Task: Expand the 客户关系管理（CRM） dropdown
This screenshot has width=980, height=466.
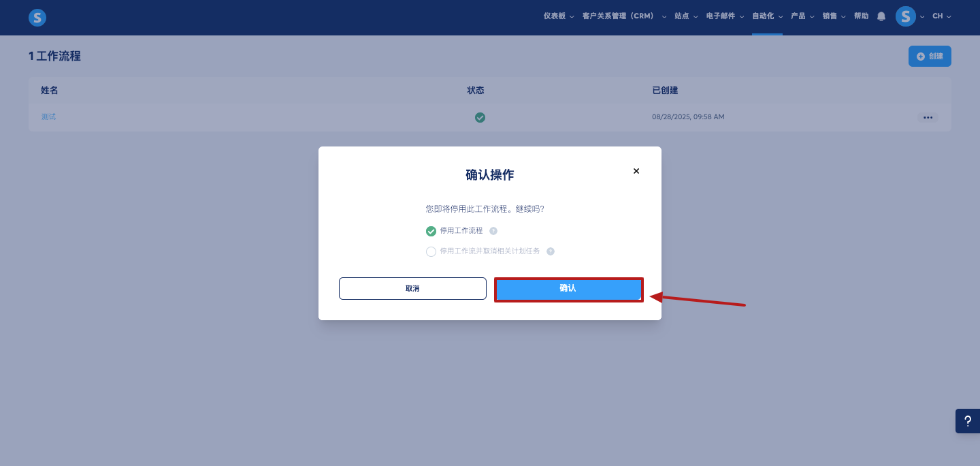Action: point(625,16)
